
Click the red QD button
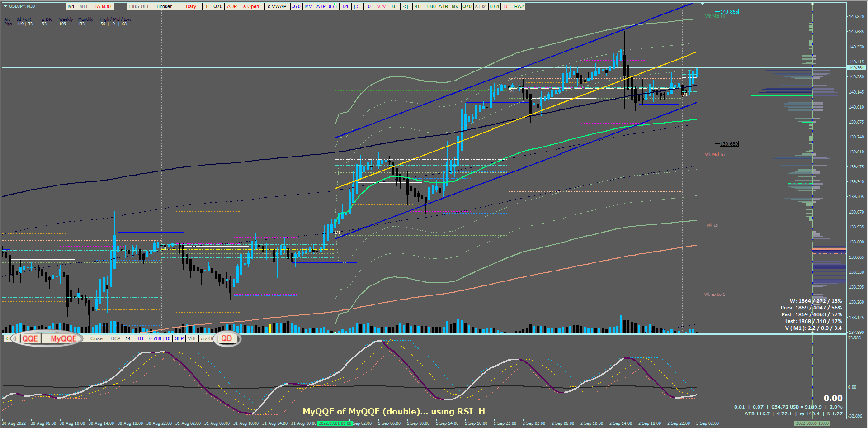tap(226, 338)
